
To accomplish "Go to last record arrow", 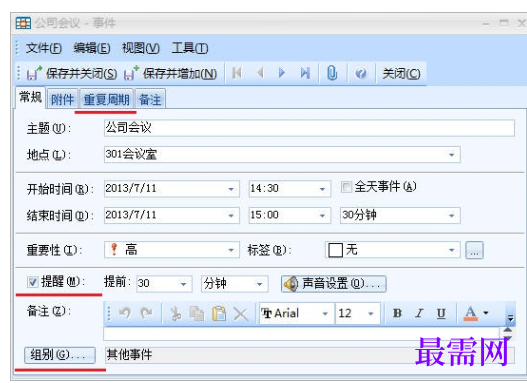I will click(x=305, y=73).
